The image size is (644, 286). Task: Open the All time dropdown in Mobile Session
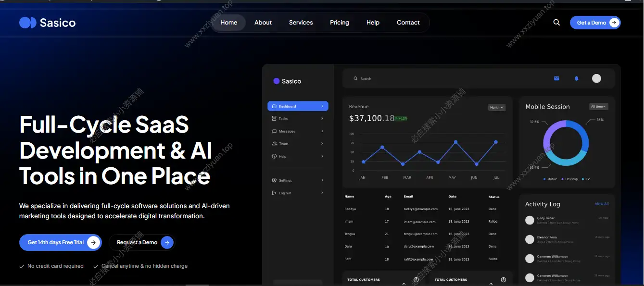point(598,106)
